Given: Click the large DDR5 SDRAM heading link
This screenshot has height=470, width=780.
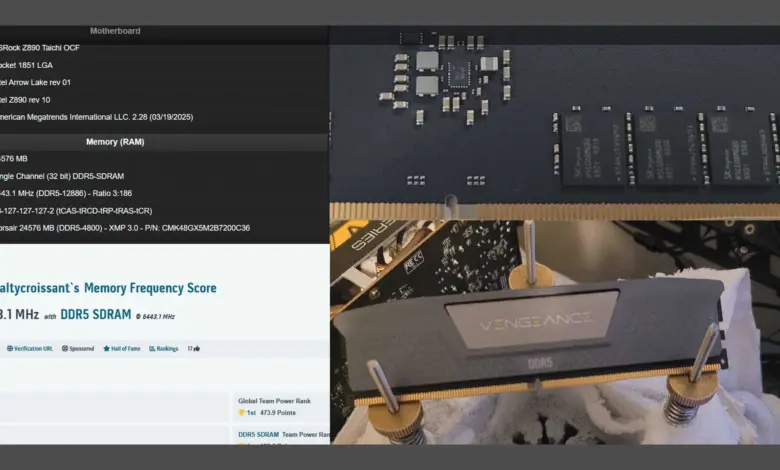Looking at the screenshot, I should pyautogui.click(x=96, y=314).
